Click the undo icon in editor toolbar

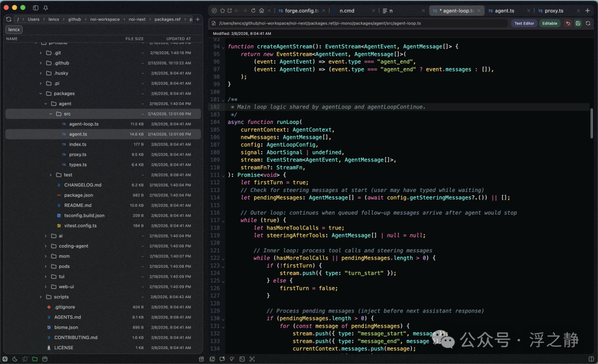(568, 23)
